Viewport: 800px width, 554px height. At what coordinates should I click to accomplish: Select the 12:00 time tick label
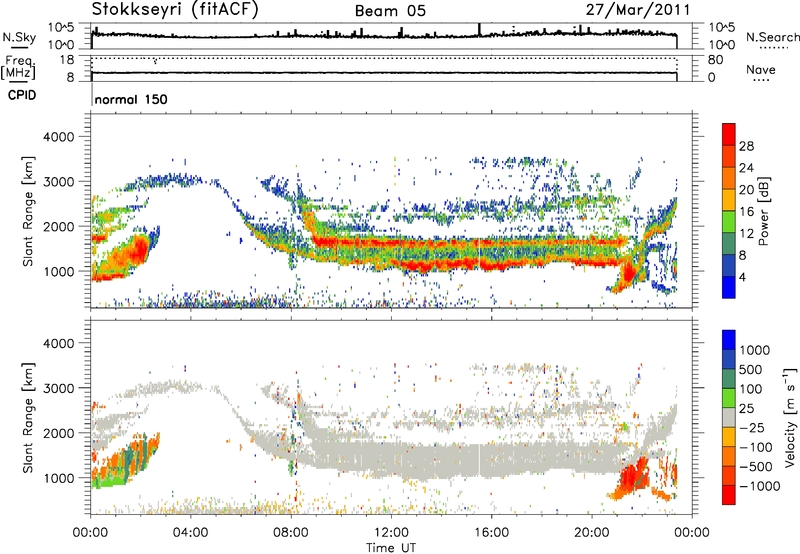pos(391,533)
